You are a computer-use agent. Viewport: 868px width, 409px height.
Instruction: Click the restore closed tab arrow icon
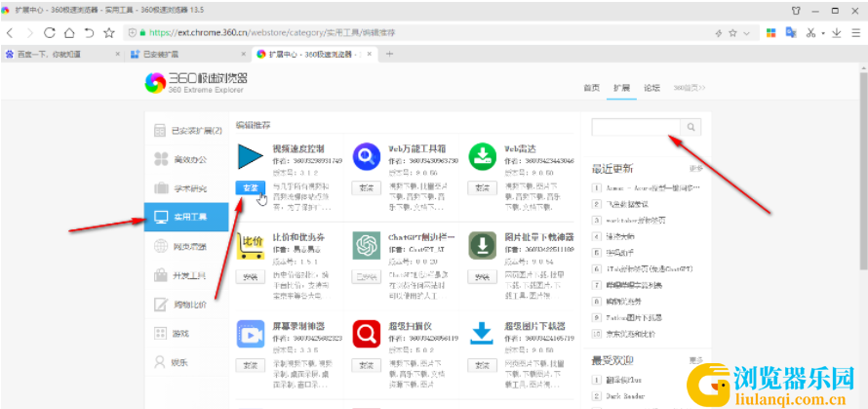click(x=89, y=32)
